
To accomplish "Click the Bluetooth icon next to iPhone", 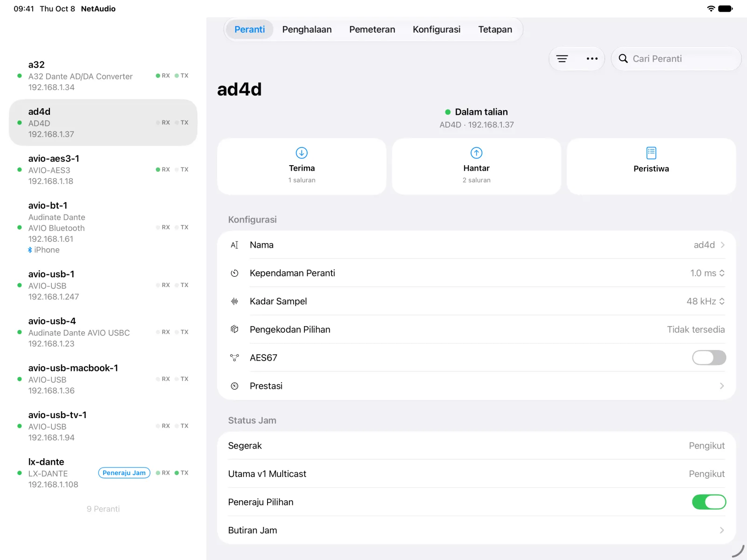I will coord(30,250).
